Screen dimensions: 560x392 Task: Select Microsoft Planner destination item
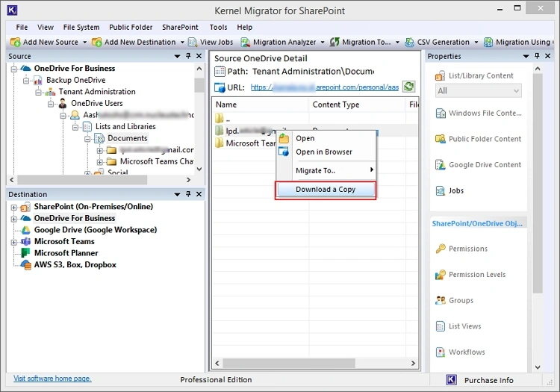click(66, 253)
